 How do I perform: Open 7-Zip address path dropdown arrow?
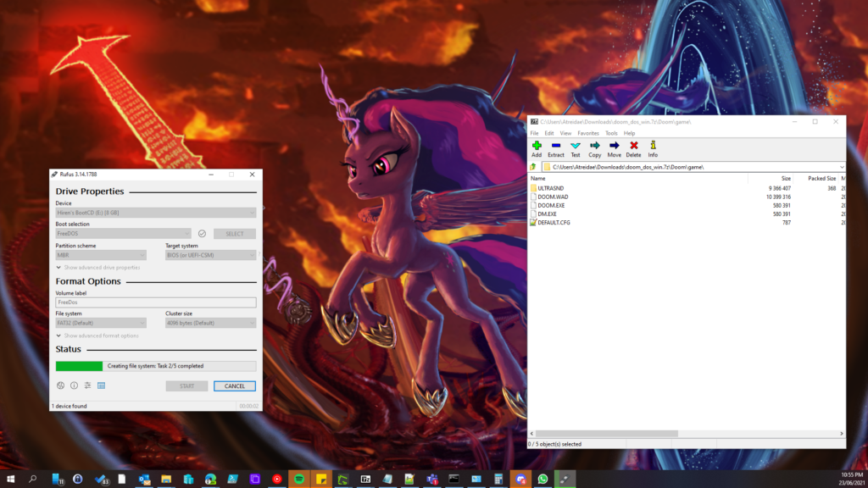click(x=842, y=167)
